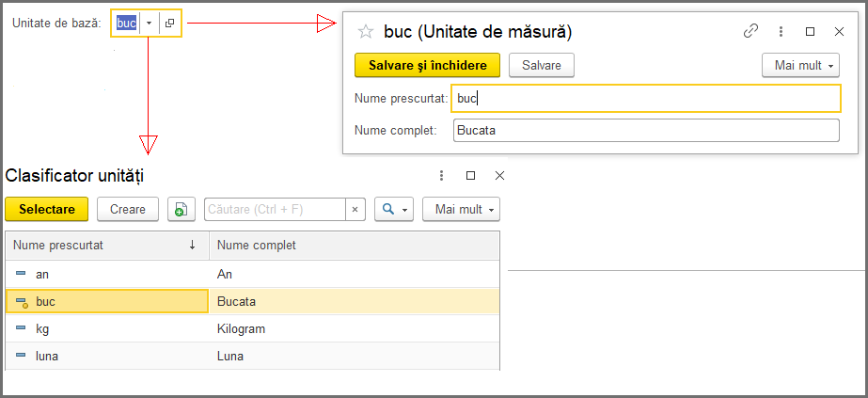The width and height of the screenshot is (868, 398).
Task: Click Salvare și închidere button
Action: [427, 65]
